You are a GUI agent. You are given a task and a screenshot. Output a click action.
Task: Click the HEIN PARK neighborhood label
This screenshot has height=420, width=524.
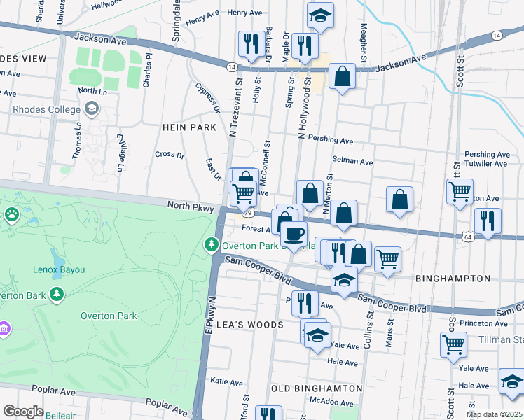(x=189, y=127)
